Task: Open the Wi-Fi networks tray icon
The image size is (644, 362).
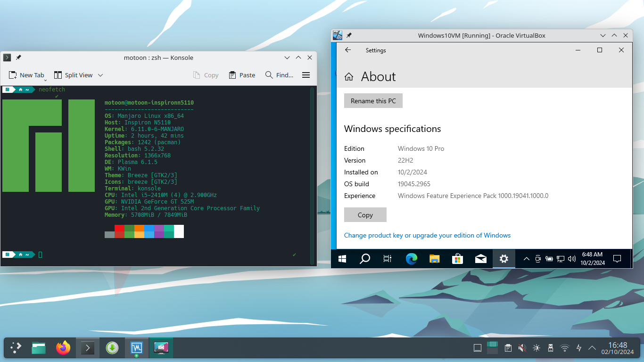Action: pos(564,348)
